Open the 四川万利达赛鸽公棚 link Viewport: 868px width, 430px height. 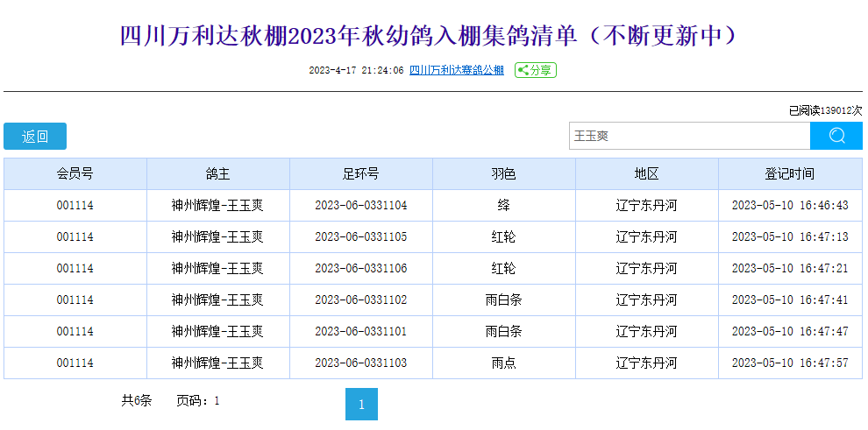click(x=456, y=70)
